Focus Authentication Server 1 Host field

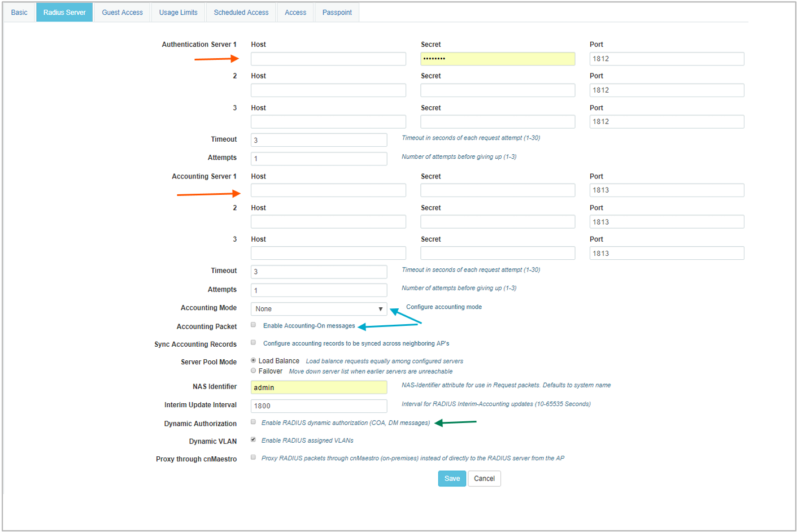(328, 59)
